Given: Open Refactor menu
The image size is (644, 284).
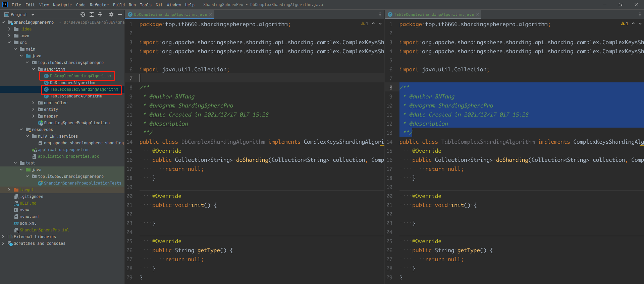Looking at the screenshot, I should tap(99, 5).
